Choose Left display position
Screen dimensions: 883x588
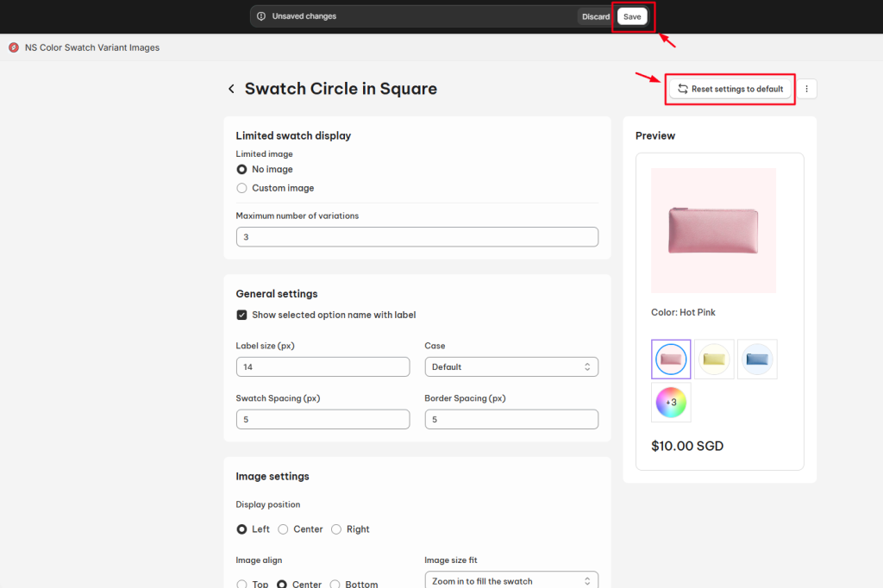241,529
